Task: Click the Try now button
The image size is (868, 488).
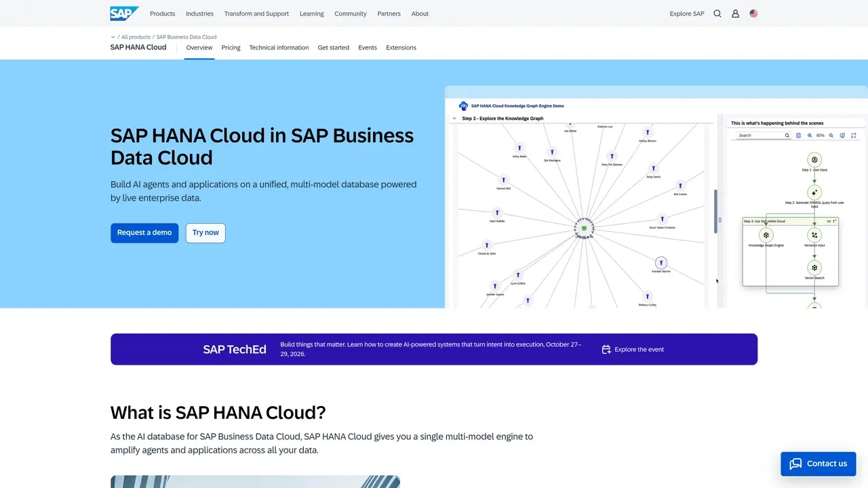Action: 205,233
